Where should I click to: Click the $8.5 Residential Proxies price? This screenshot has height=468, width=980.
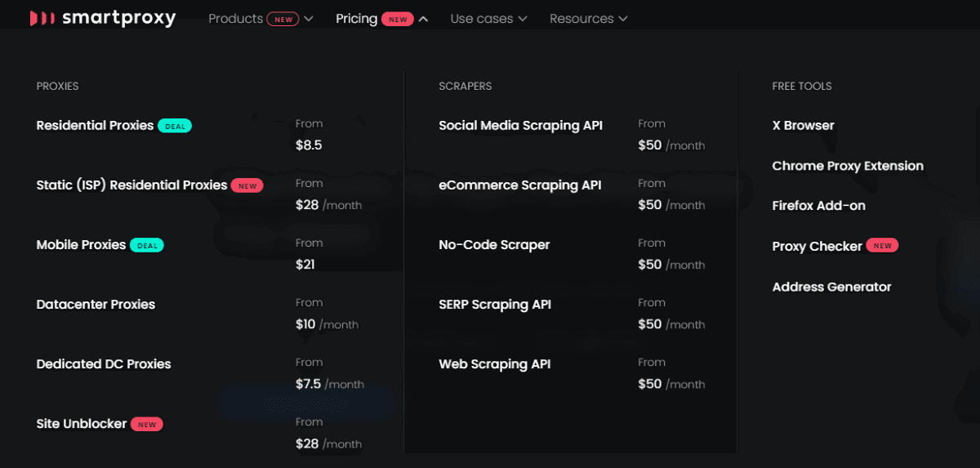(x=309, y=145)
